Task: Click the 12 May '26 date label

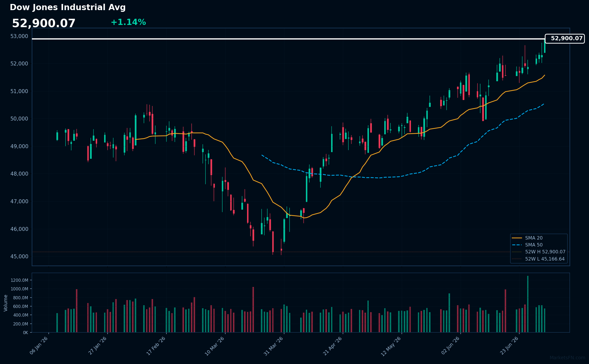Action: 391,346
